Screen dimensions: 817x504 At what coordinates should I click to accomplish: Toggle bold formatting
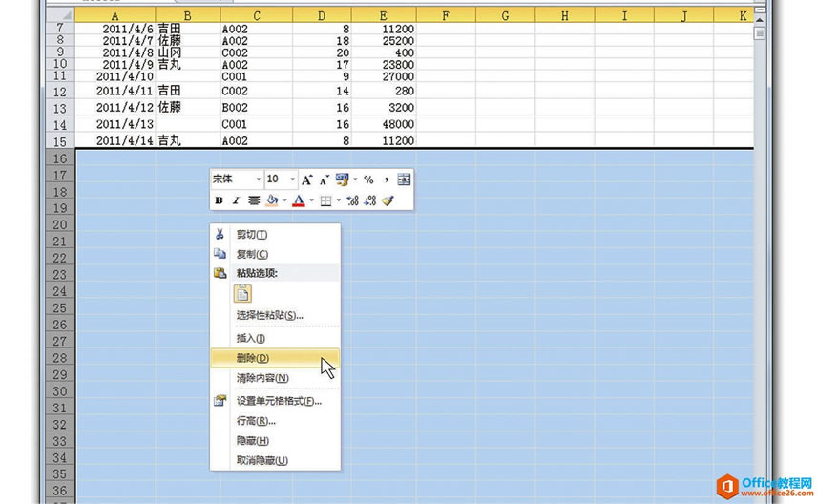click(x=219, y=200)
